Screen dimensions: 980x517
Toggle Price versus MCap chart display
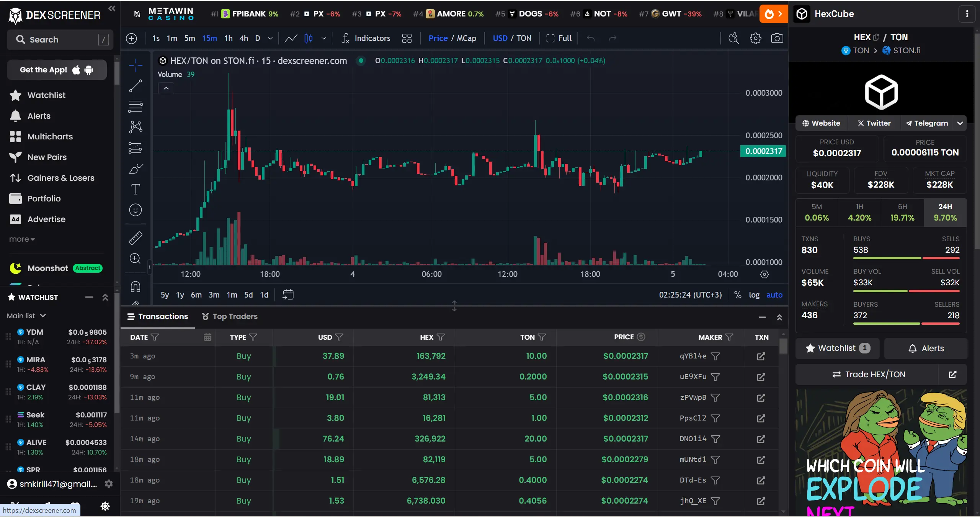pos(452,38)
